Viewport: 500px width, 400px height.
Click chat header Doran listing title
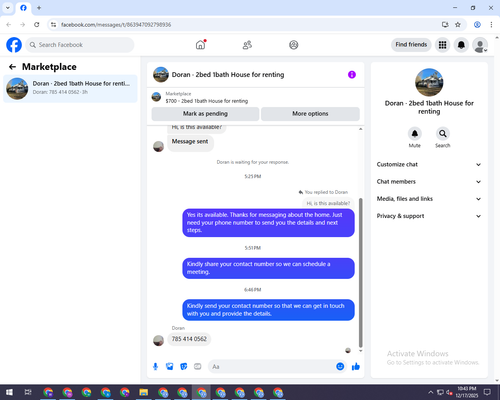(x=228, y=75)
